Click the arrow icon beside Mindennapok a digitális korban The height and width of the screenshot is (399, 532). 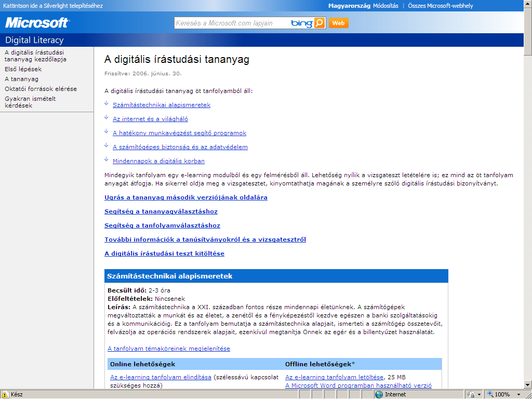coord(106,159)
